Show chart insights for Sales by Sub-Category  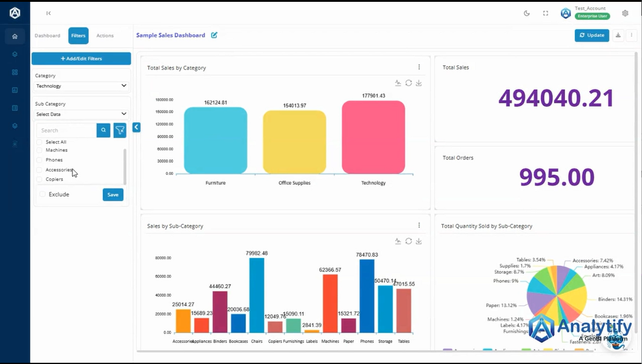click(x=398, y=241)
